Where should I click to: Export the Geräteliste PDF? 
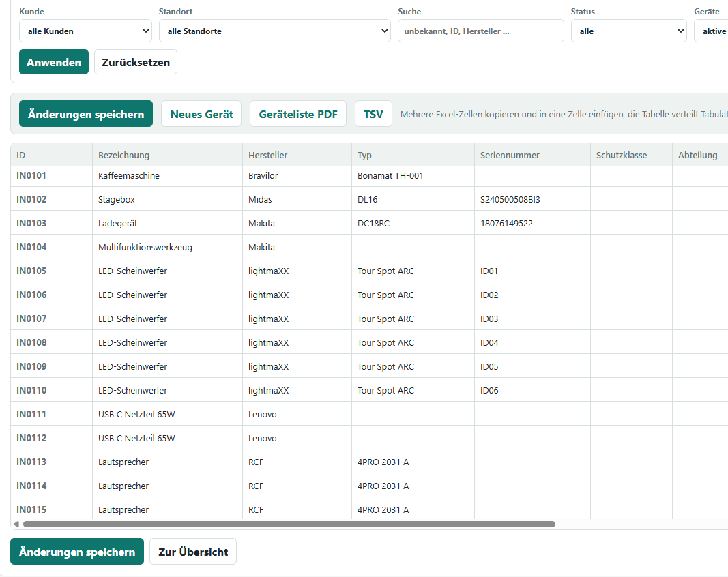(298, 114)
